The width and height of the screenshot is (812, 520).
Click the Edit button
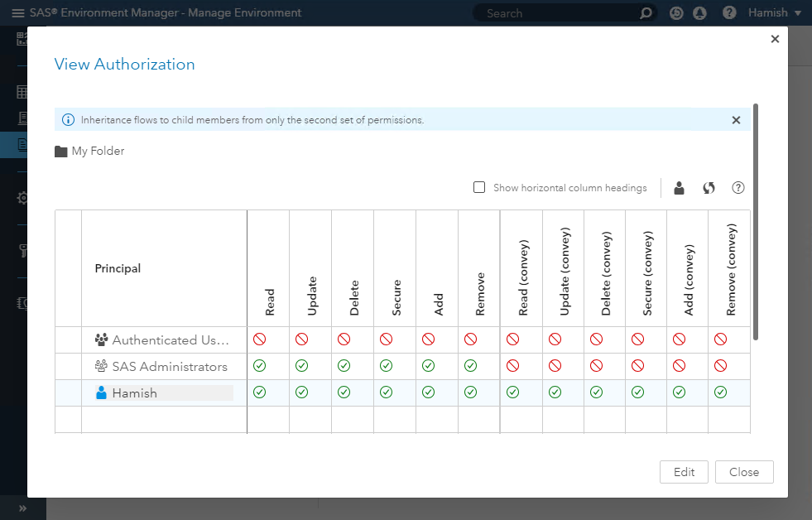(684, 472)
